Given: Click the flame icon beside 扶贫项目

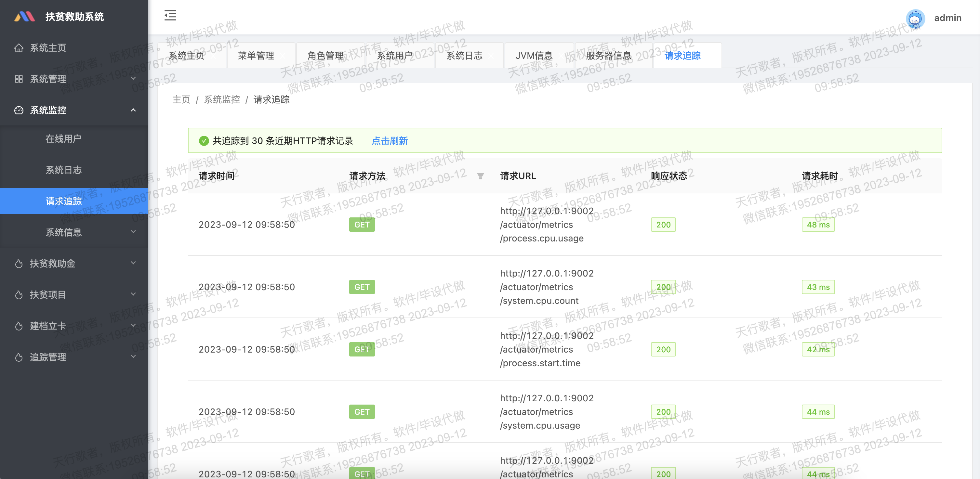Looking at the screenshot, I should 19,295.
